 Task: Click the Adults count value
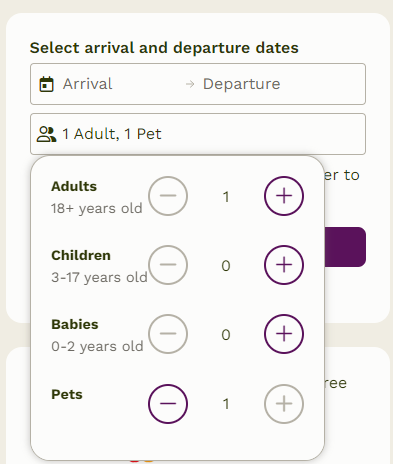point(226,197)
